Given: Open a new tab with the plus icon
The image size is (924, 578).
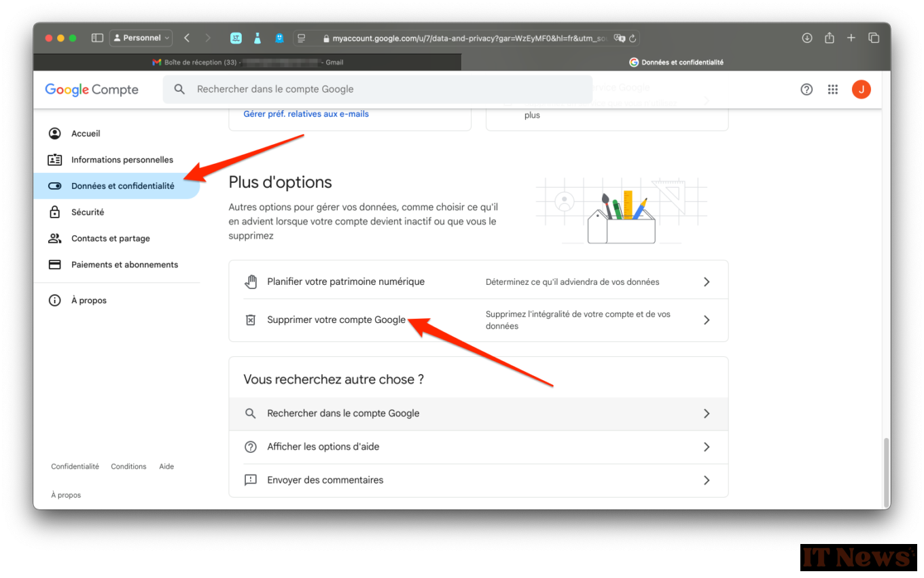Looking at the screenshot, I should pyautogui.click(x=851, y=38).
